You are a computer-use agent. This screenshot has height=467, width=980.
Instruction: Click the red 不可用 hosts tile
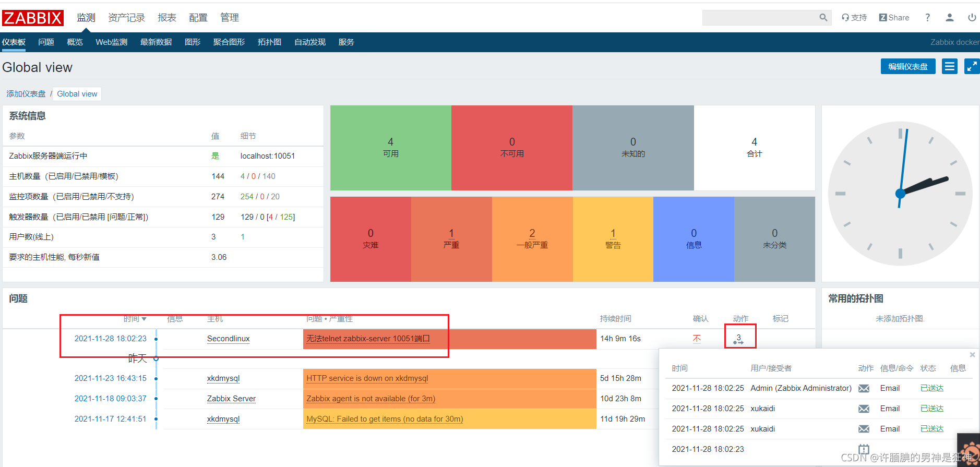[512, 148]
